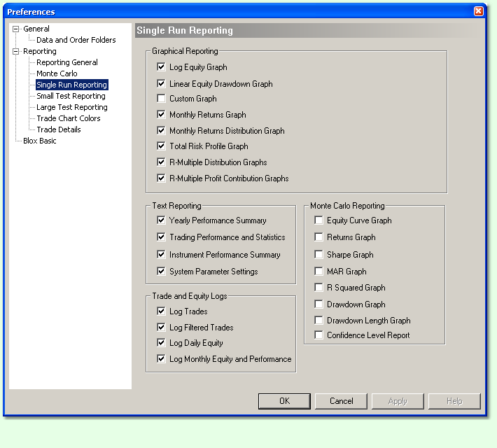
Task: Toggle System Parameter Settings
Action: (x=161, y=272)
